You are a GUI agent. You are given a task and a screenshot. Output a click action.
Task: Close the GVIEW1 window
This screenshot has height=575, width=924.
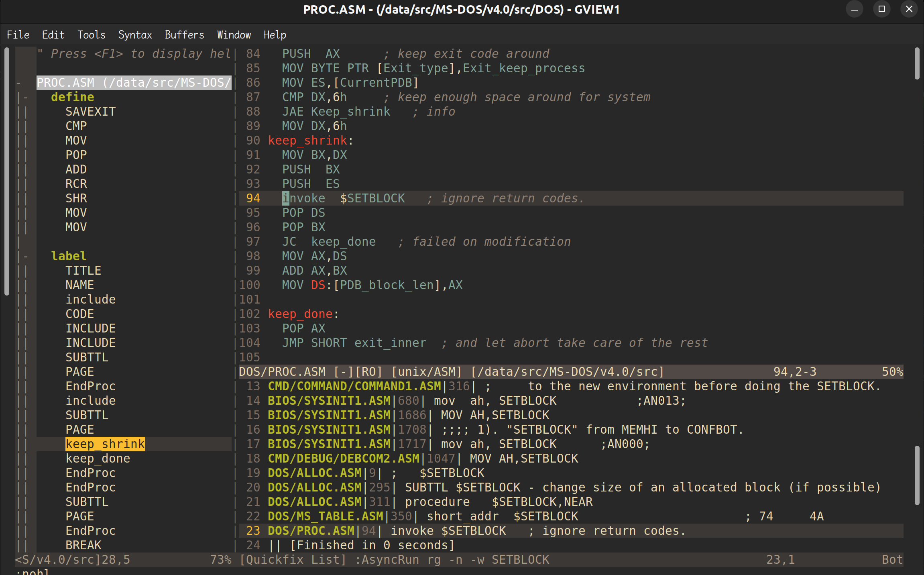(909, 9)
